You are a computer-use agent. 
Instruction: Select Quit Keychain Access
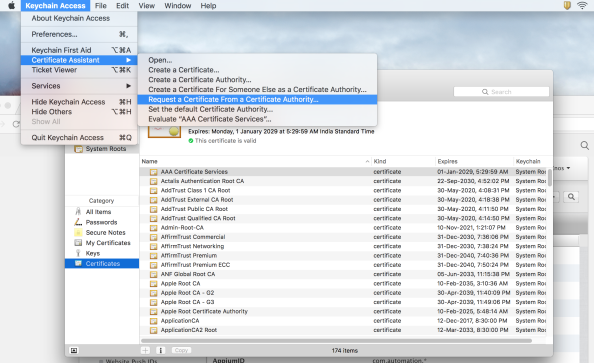click(x=79, y=137)
